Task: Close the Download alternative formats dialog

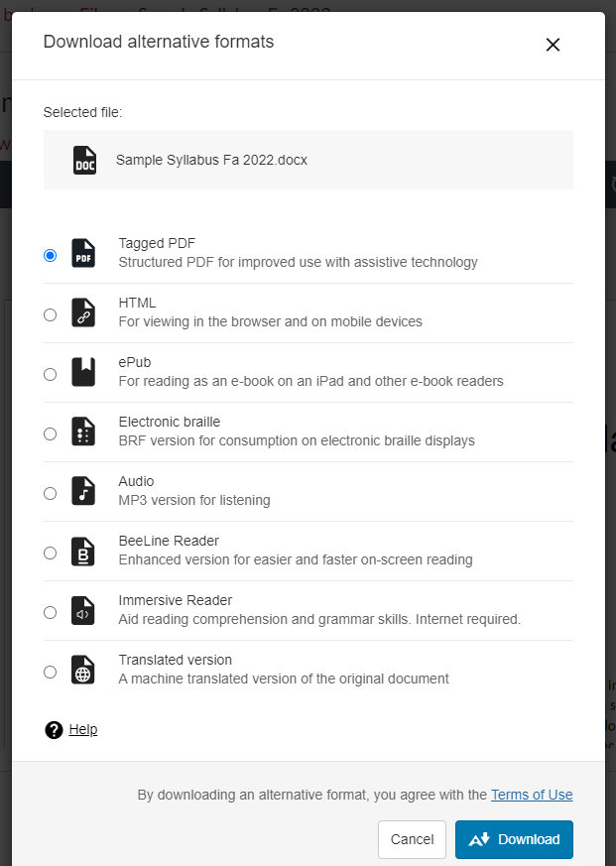Action: (554, 45)
